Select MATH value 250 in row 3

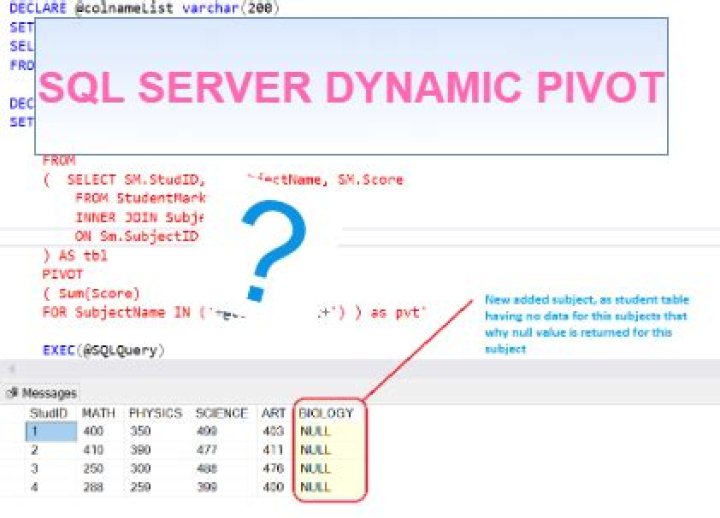[93, 468]
